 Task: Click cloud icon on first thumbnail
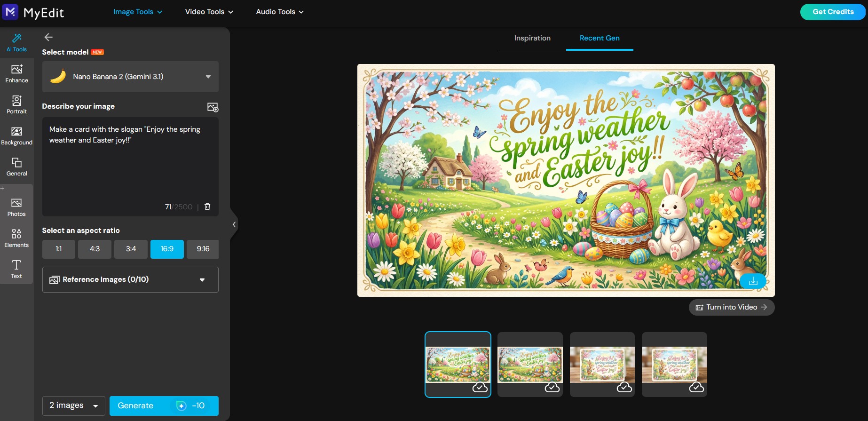click(480, 387)
